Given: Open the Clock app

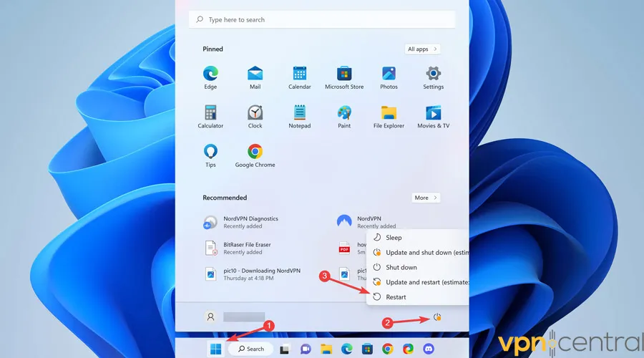Looking at the screenshot, I should [x=255, y=117].
